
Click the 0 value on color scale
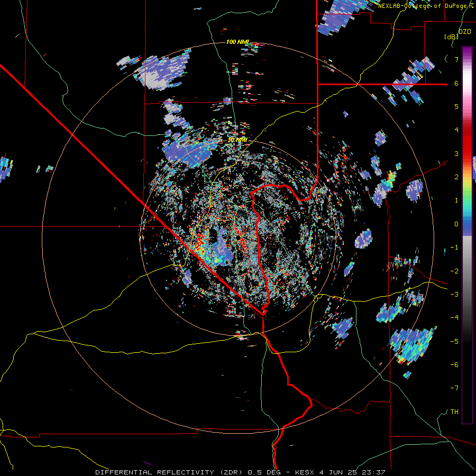[456, 224]
